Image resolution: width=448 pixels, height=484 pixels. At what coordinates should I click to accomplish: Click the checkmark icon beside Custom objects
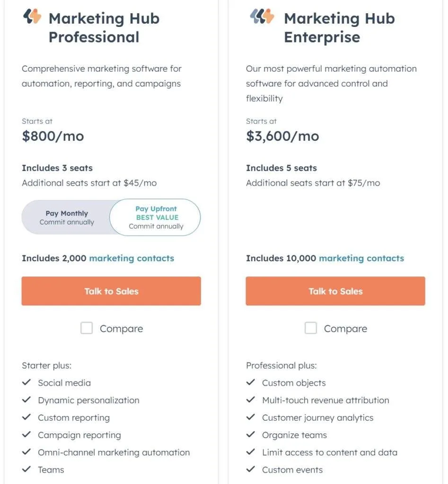(x=251, y=382)
